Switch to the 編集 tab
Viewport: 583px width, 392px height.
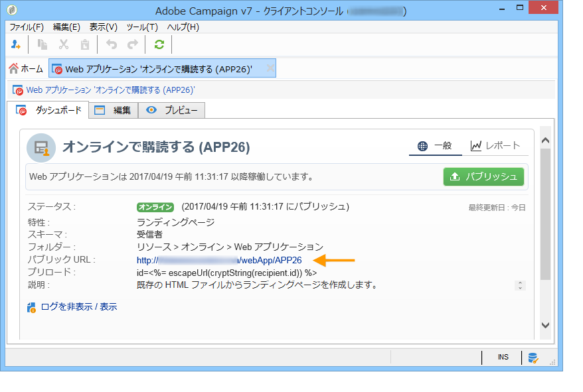pos(114,110)
